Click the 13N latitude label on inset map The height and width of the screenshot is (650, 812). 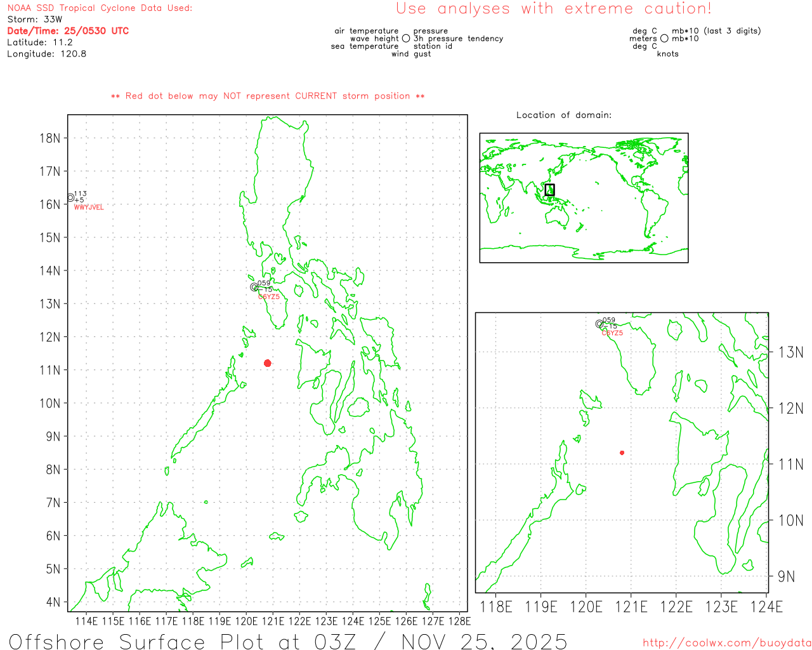(x=790, y=352)
